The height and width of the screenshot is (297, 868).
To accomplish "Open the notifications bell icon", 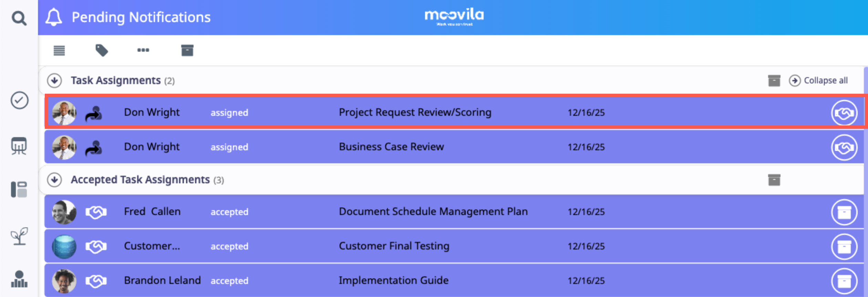I will click(54, 17).
